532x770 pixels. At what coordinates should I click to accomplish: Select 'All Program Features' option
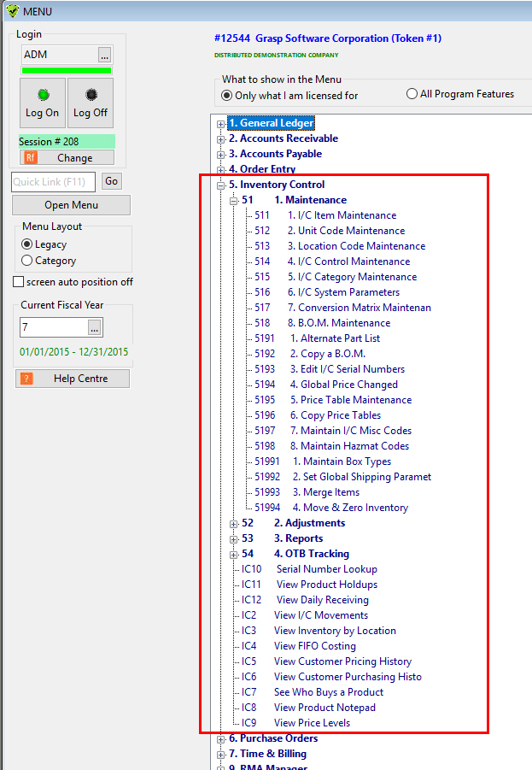click(460, 94)
